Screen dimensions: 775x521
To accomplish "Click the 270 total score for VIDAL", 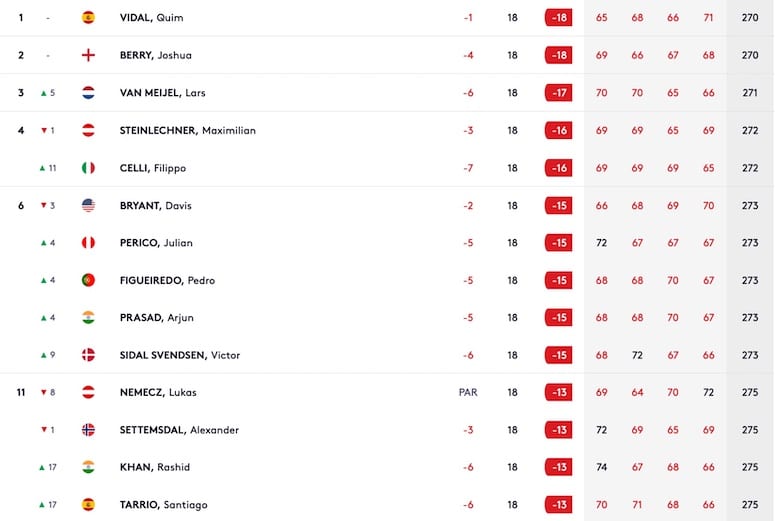I will coord(750,18).
